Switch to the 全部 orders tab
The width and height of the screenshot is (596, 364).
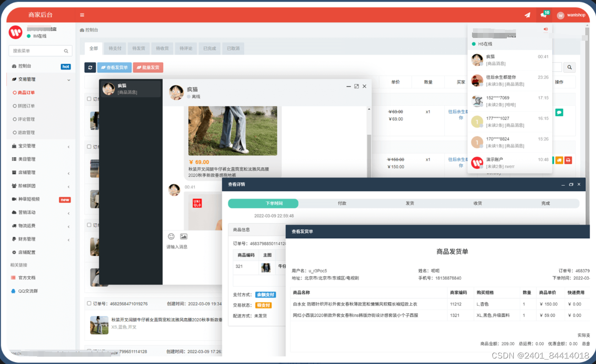(93, 48)
